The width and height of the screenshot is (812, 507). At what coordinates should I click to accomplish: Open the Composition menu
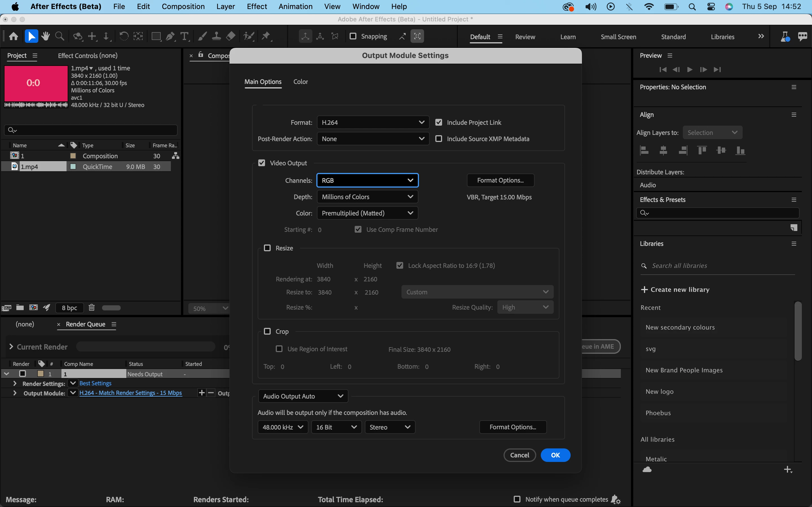coord(183,6)
